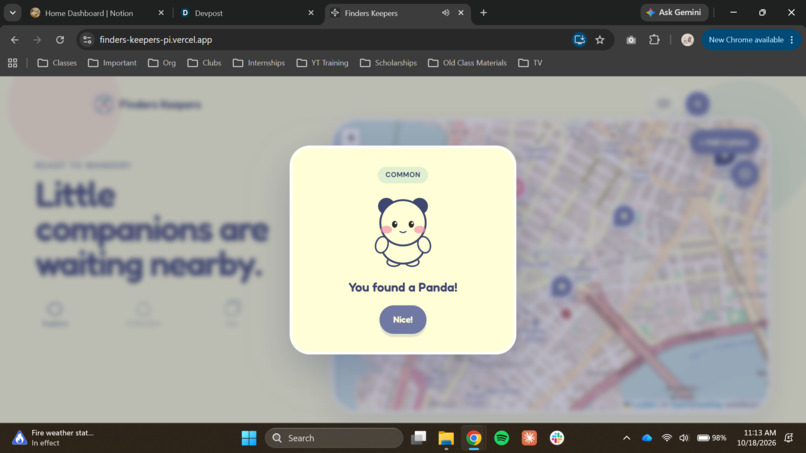Viewport: 806px width, 453px height.
Task: Open the Important bookmark folder
Action: pos(112,63)
